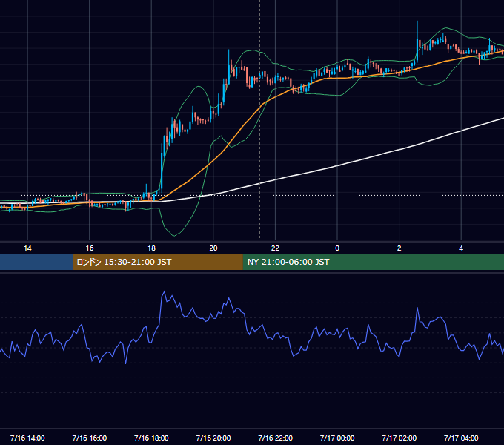Click the blue session bar before London
The image size is (504, 445).
[x=36, y=262]
